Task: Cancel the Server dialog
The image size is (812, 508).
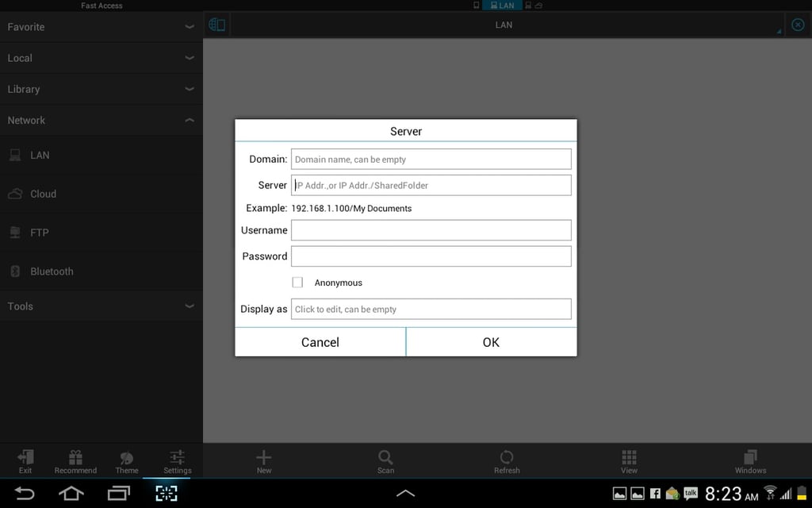Action: click(x=320, y=342)
